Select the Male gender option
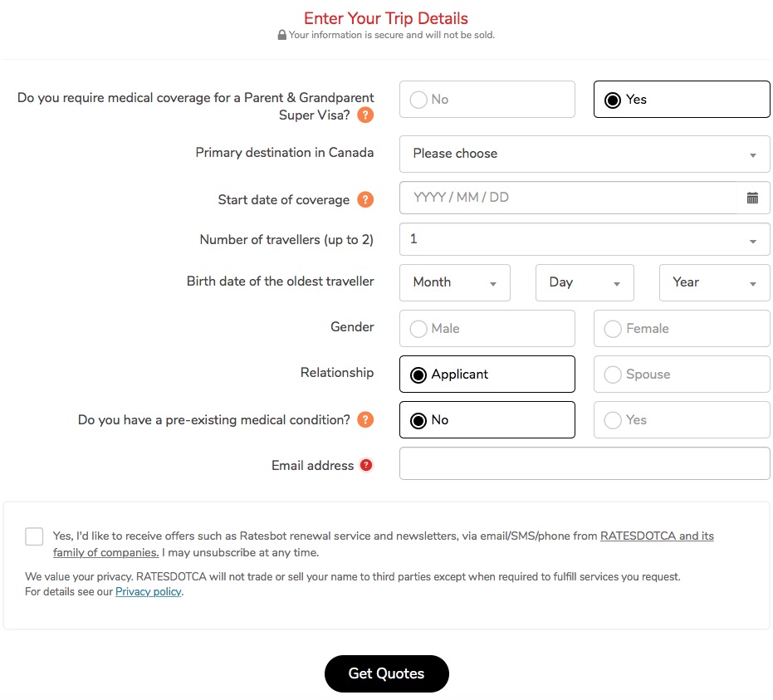773x700 pixels. [487, 328]
